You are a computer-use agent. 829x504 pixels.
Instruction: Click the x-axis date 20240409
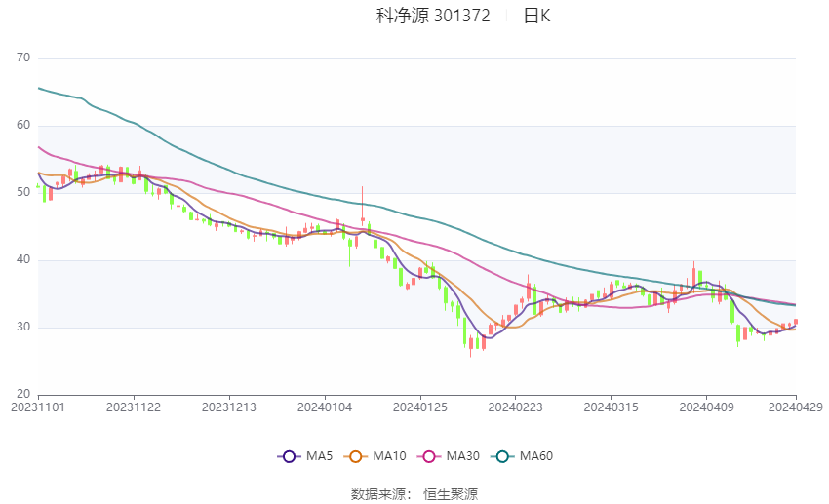(707, 407)
